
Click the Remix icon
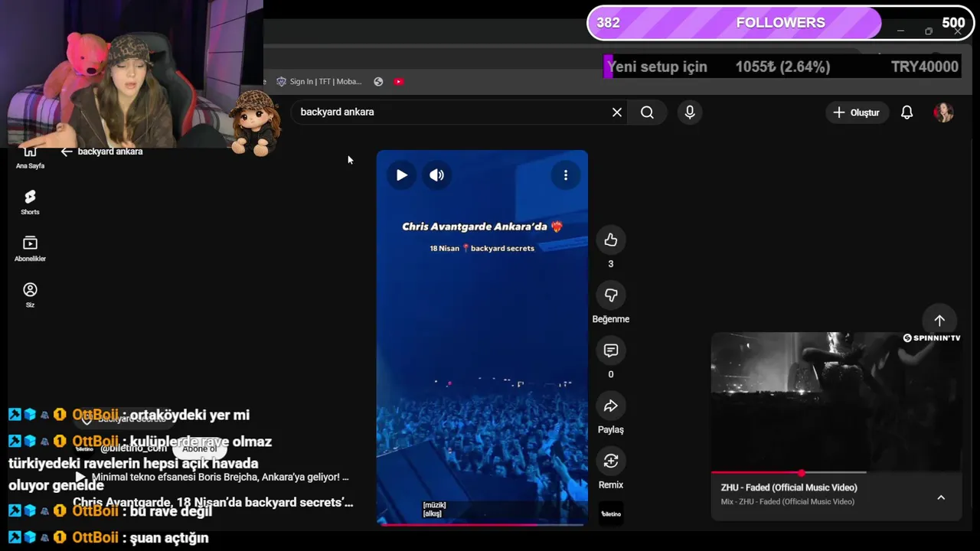click(x=611, y=461)
